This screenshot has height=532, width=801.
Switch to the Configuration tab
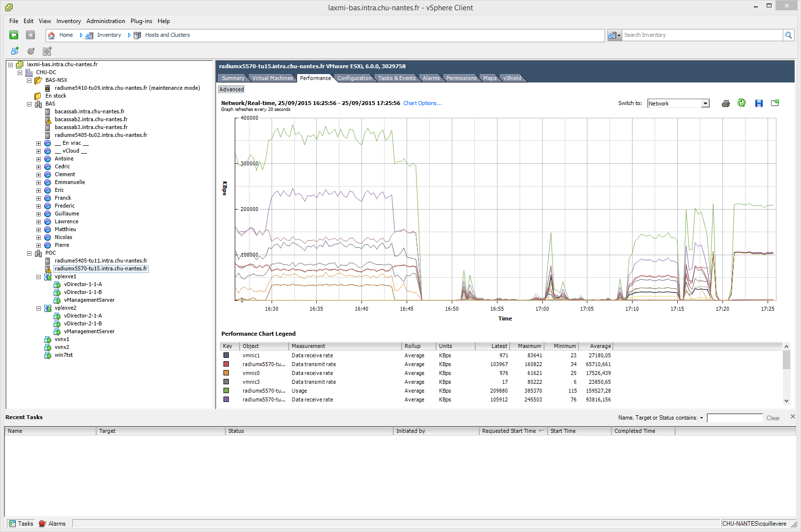[354, 78]
